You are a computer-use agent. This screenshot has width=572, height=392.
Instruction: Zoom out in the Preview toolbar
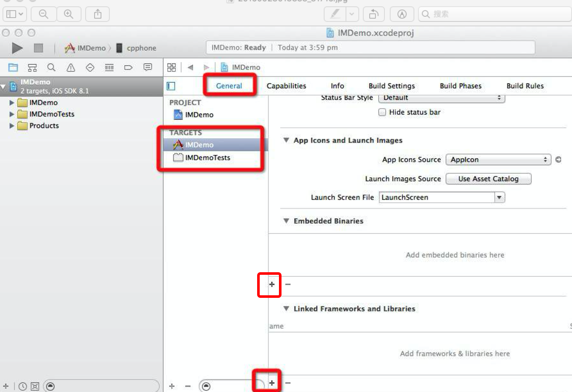pos(44,14)
